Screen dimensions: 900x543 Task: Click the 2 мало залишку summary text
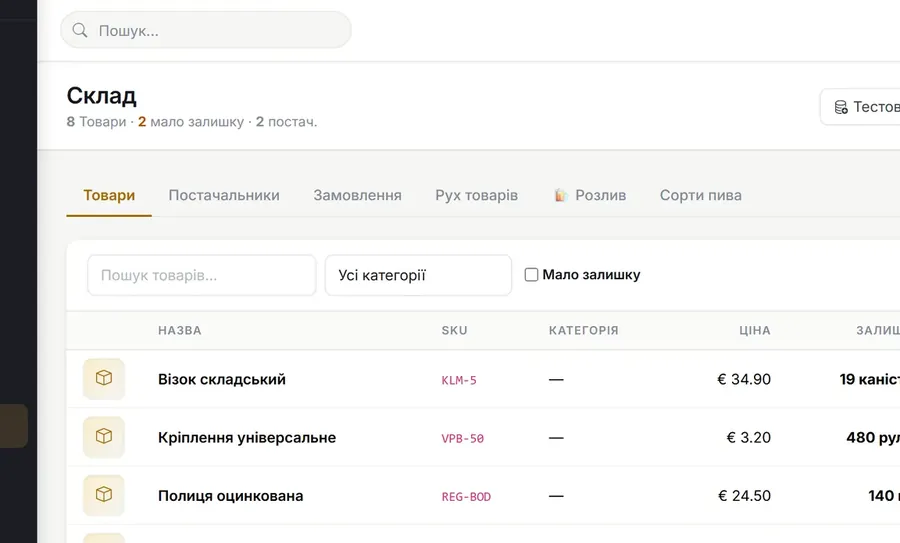pos(191,122)
